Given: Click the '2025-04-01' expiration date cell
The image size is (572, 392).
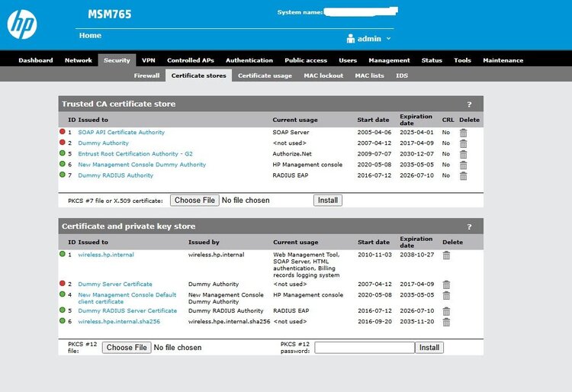Looking at the screenshot, I should pyautogui.click(x=416, y=133).
